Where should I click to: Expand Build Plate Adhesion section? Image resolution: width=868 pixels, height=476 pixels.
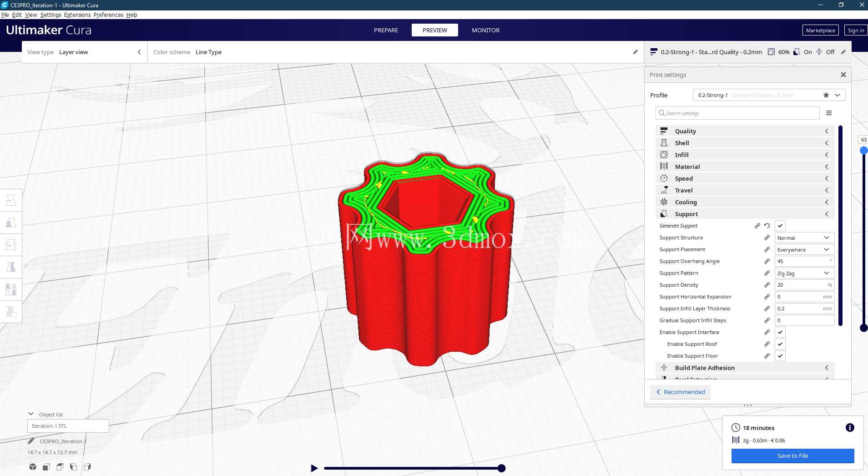pos(745,368)
